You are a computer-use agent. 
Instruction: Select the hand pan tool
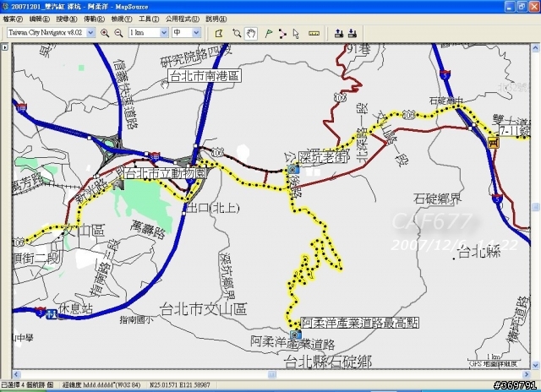251,34
